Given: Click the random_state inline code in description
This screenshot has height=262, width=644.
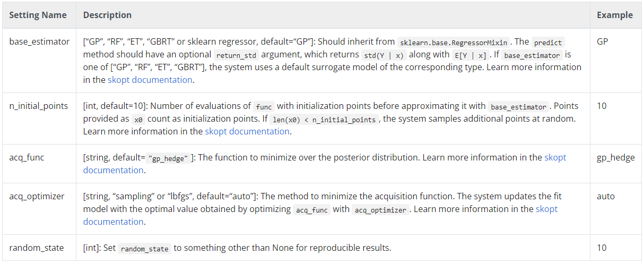Looking at the screenshot, I should click(145, 248).
